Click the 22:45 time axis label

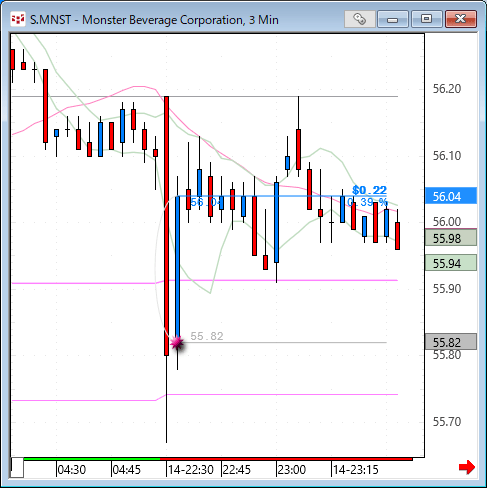237,470
